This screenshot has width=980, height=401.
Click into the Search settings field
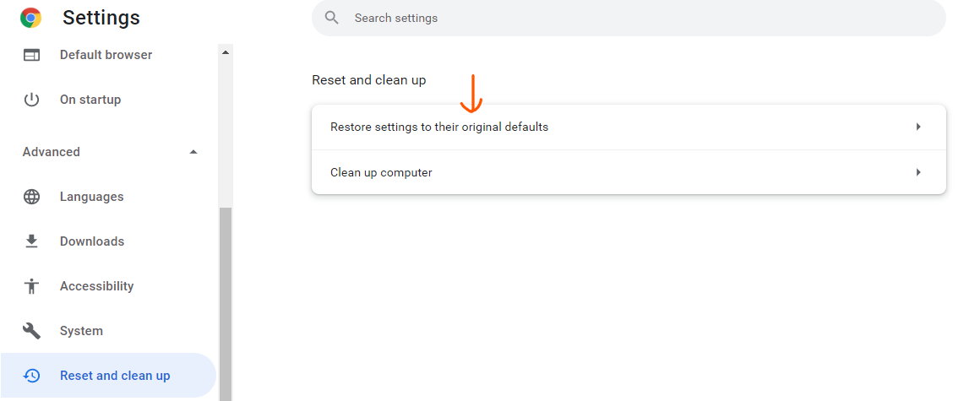coord(629,18)
